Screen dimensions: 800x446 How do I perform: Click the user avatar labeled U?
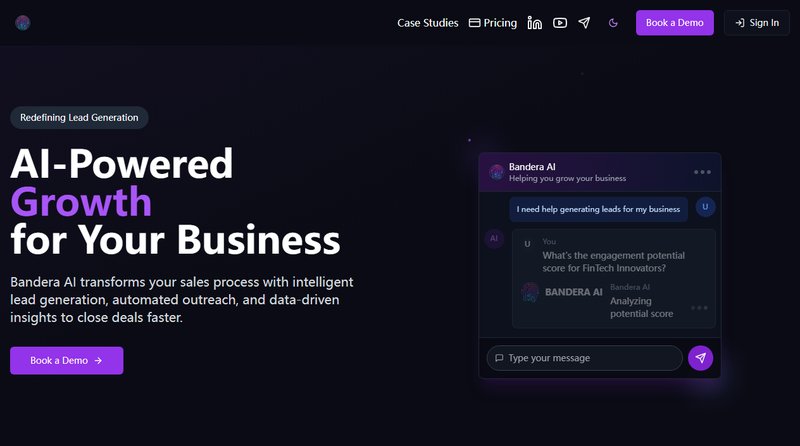coord(705,208)
